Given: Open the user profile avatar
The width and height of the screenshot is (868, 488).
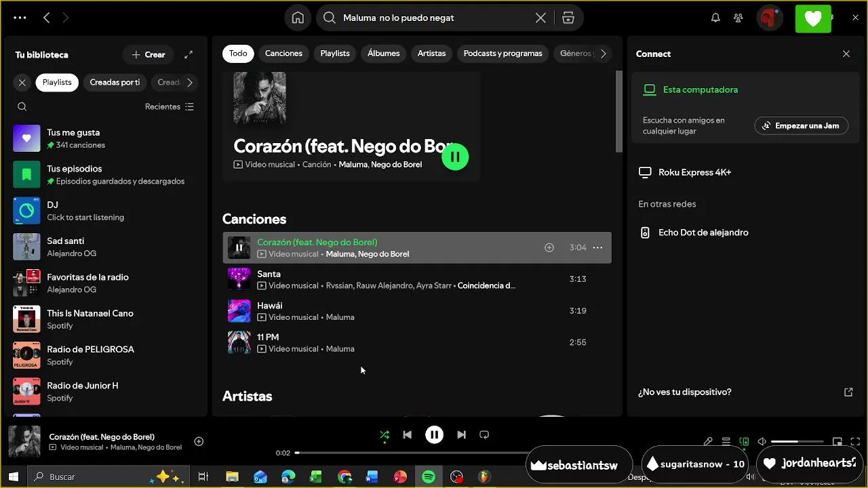Looking at the screenshot, I should [x=768, y=18].
